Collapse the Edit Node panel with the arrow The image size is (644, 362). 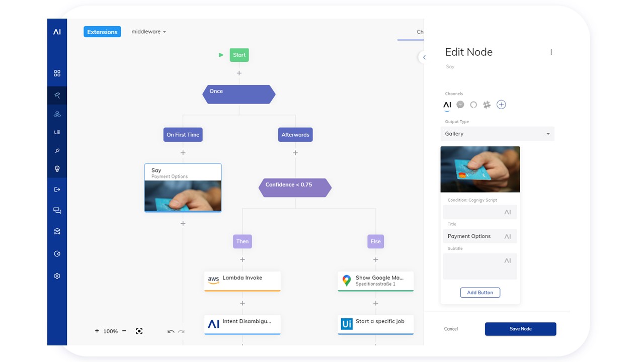pyautogui.click(x=424, y=57)
